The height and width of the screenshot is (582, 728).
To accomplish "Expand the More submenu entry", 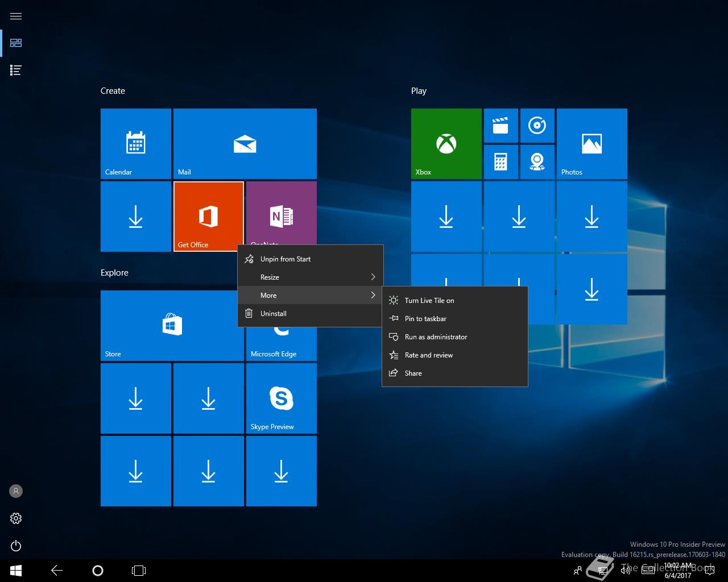I will [310, 296].
